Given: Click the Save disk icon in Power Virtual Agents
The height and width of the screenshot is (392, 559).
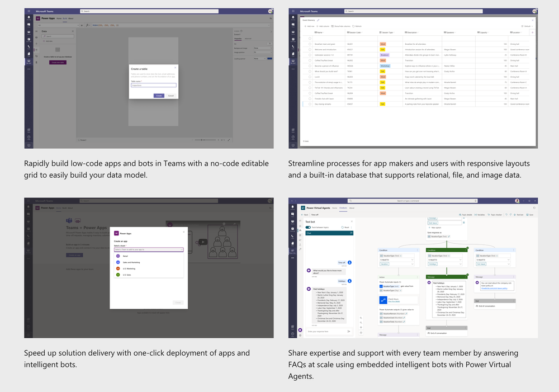Looking at the screenshot, I should coord(528,215).
